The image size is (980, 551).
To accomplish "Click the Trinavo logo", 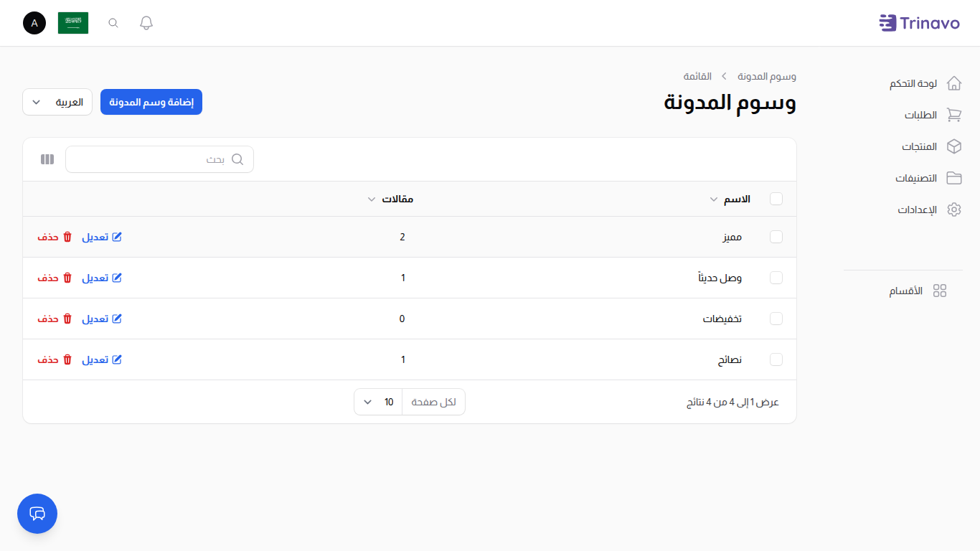I will (x=919, y=23).
